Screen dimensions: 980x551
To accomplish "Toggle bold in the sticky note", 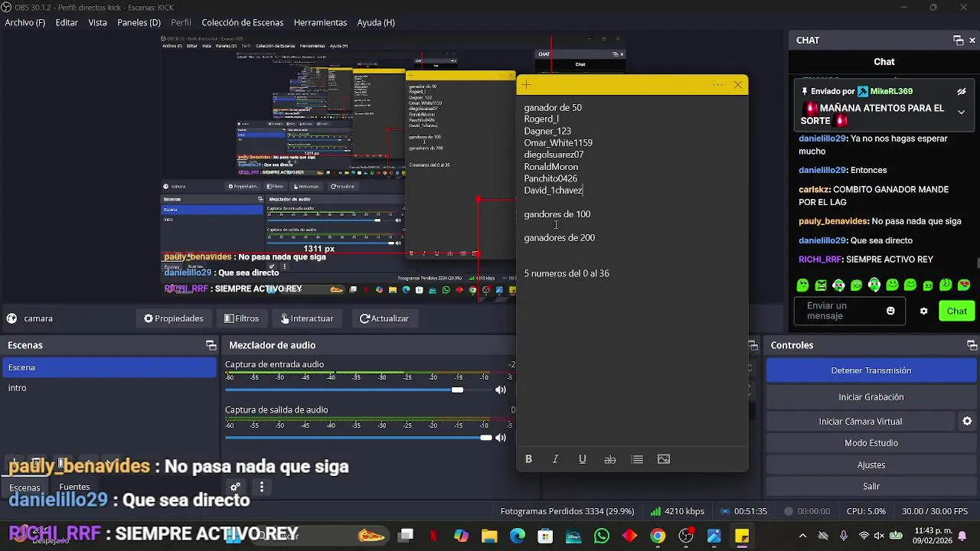I will click(528, 459).
